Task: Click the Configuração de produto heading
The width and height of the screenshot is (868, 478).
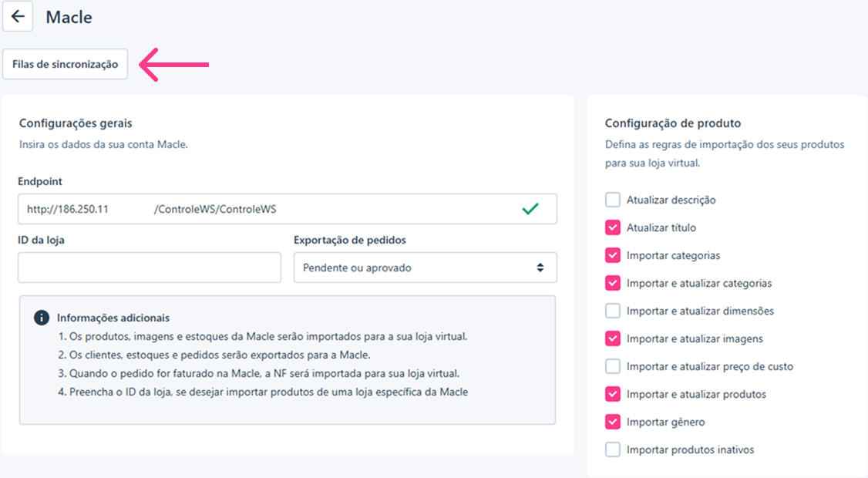Action: coord(673,123)
